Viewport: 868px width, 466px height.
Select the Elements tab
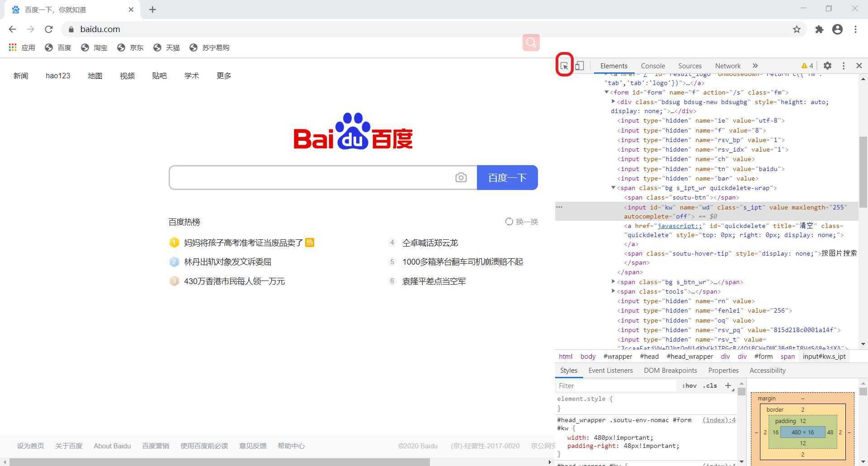[614, 66]
